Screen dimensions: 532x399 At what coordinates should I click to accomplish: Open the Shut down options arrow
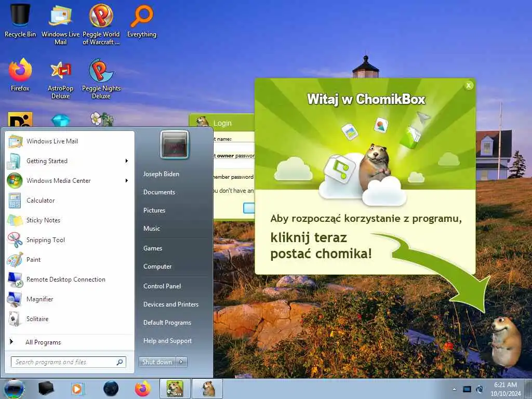click(x=181, y=362)
